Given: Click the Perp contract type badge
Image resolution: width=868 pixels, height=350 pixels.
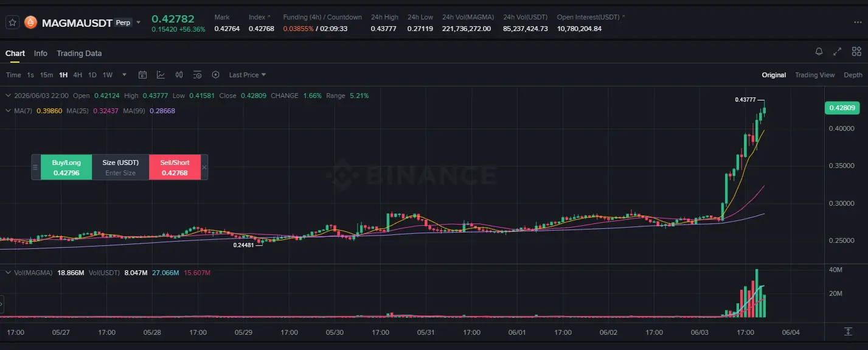Looking at the screenshot, I should click(x=123, y=23).
